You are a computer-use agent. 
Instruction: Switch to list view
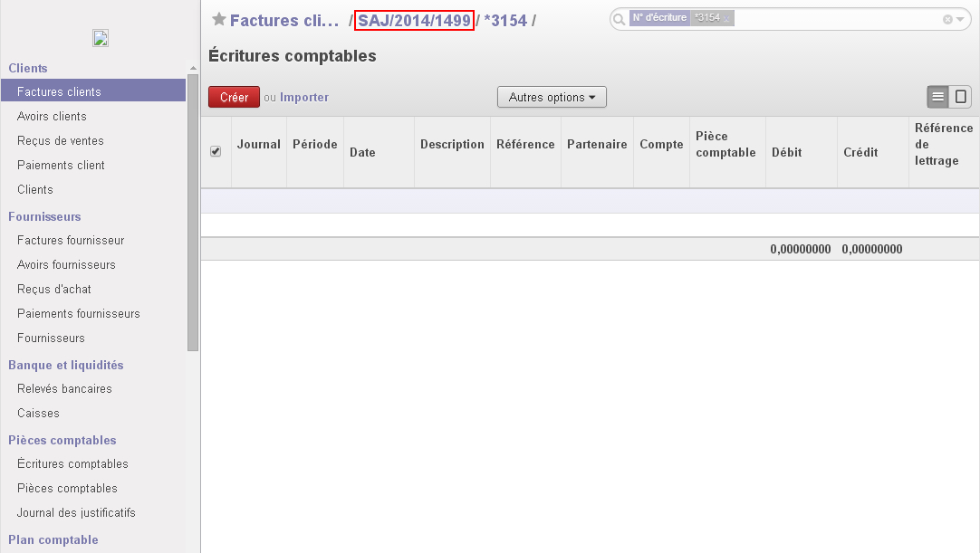(x=938, y=97)
